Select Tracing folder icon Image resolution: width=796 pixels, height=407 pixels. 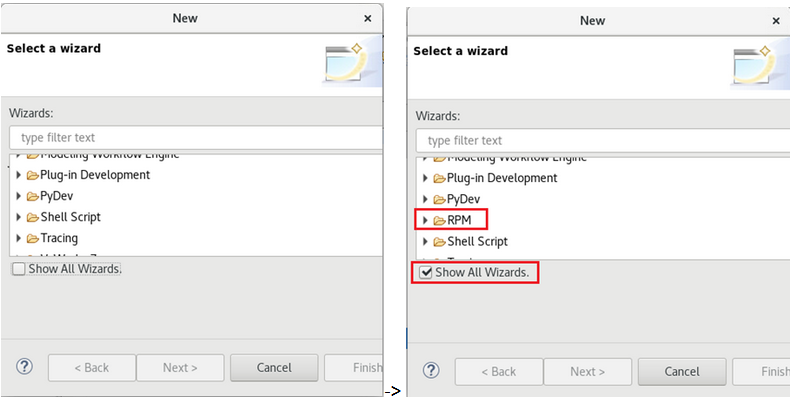click(33, 239)
